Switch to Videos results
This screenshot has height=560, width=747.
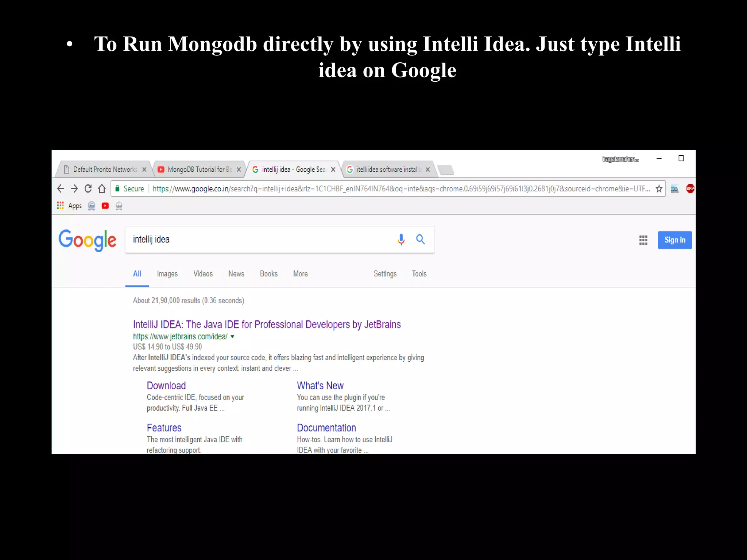click(x=203, y=274)
